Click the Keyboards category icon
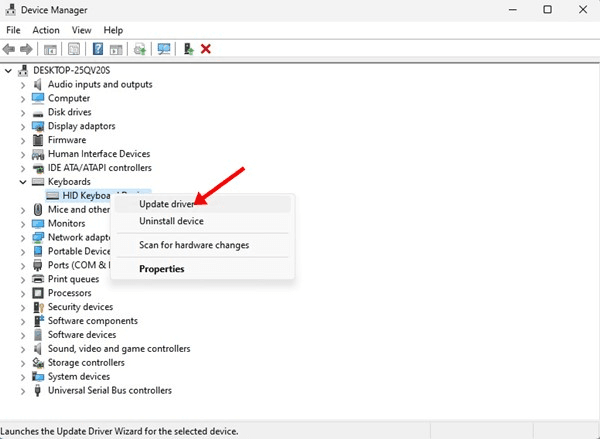 point(38,181)
